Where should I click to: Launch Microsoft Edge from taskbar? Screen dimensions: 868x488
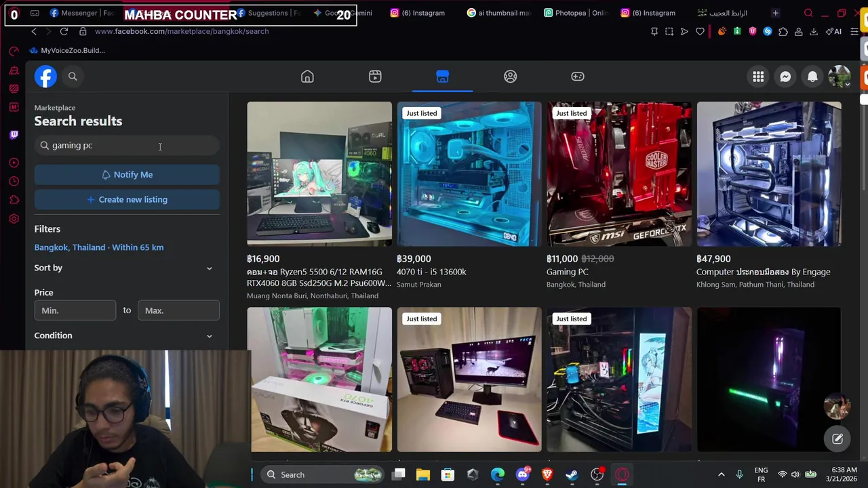point(498,474)
